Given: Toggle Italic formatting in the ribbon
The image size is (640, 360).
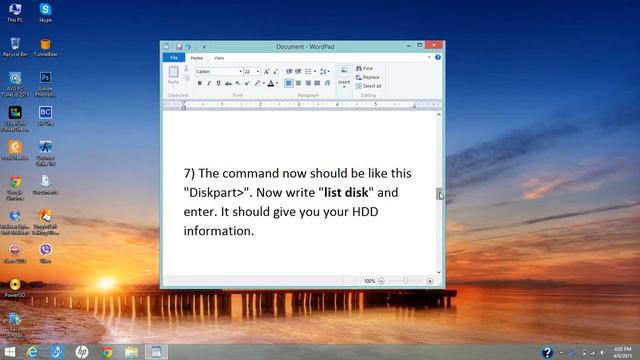Looking at the screenshot, I should pyautogui.click(x=209, y=83).
